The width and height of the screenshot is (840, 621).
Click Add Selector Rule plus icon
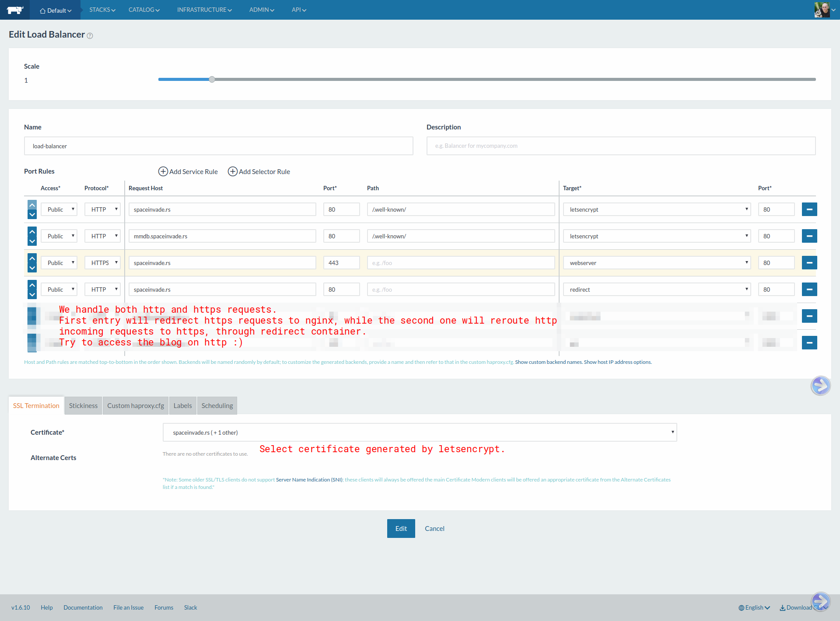(233, 171)
